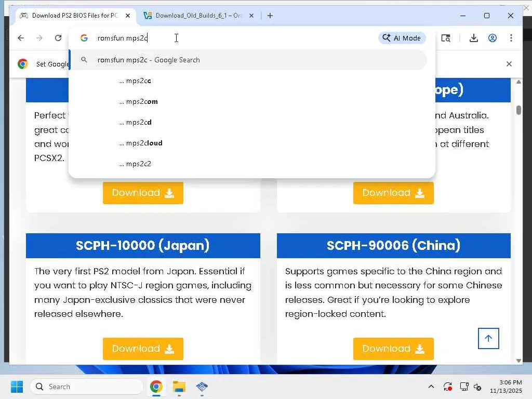Click the search magnifier in first suggestion
The height and width of the screenshot is (399, 532).
tap(84, 60)
